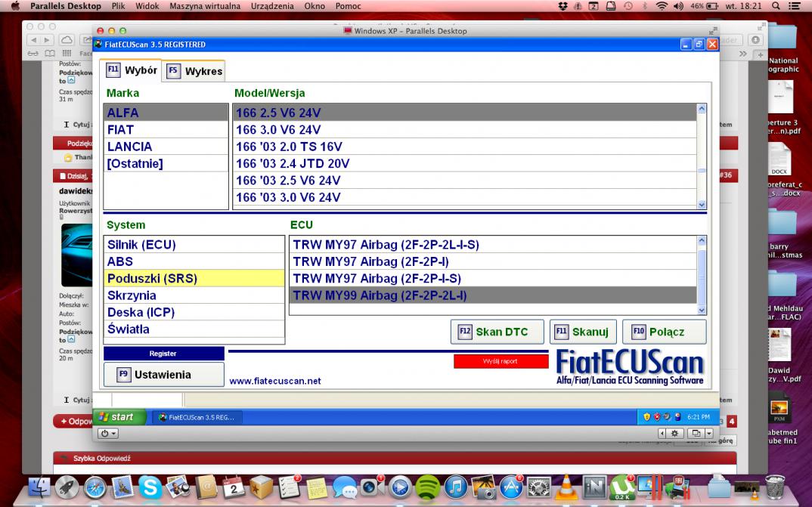Choose Deska (ICP) system
Viewport: 812px width, 507px height.
click(x=194, y=312)
